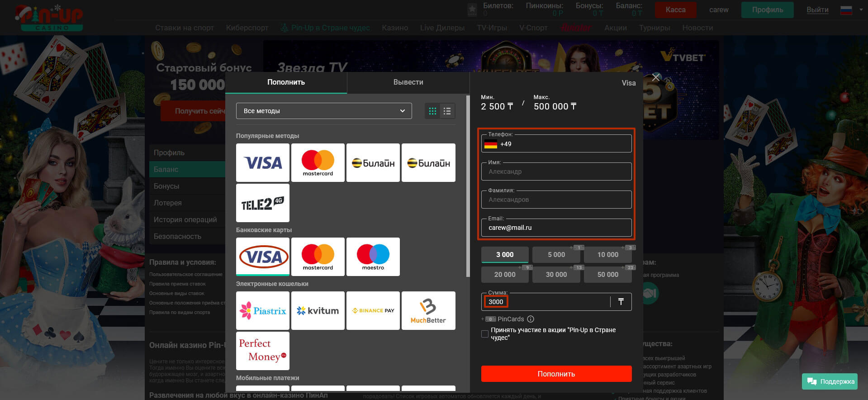Open Турниры menu item
The image size is (868, 400).
(x=655, y=28)
